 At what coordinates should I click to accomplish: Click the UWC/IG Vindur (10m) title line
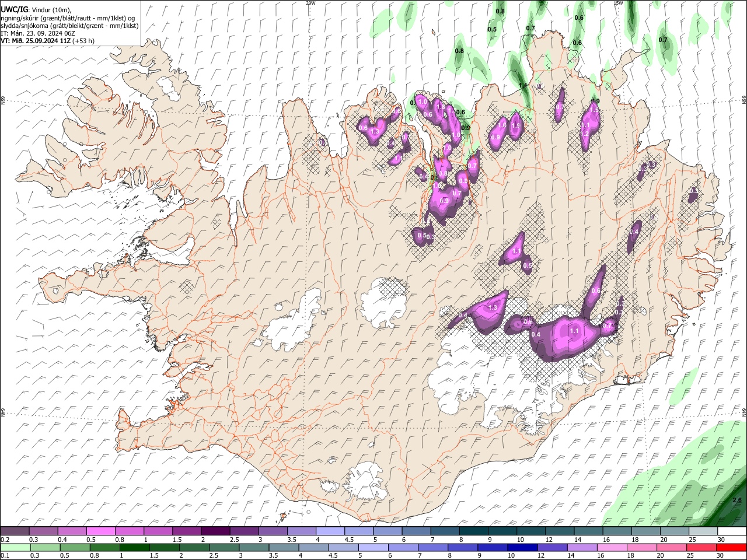click(36, 9)
